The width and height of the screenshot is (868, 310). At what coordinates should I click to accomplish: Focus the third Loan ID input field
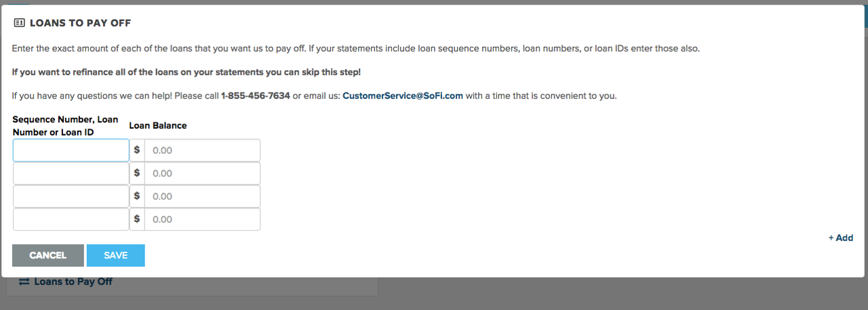[71, 196]
